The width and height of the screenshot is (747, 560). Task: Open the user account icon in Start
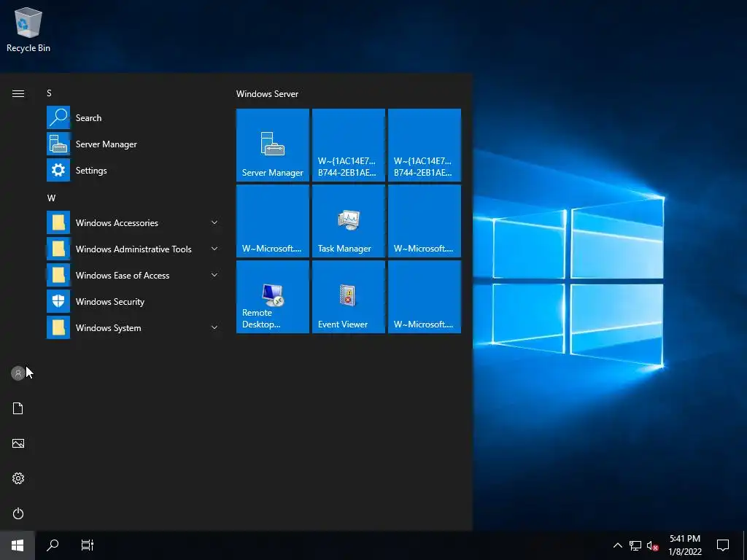tap(18, 373)
